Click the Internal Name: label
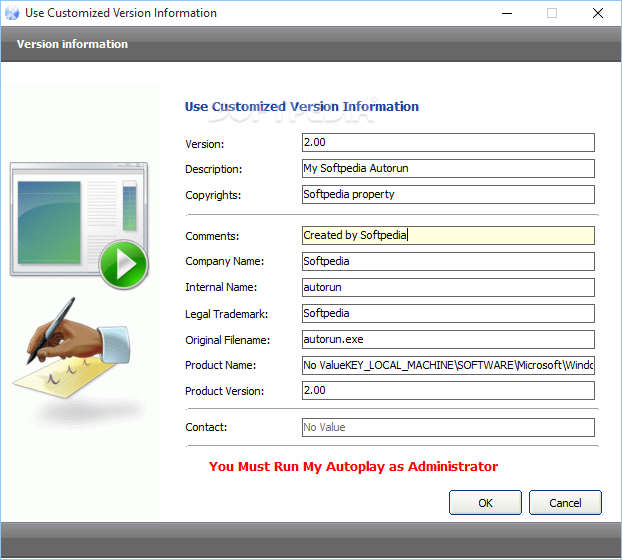 coord(221,287)
